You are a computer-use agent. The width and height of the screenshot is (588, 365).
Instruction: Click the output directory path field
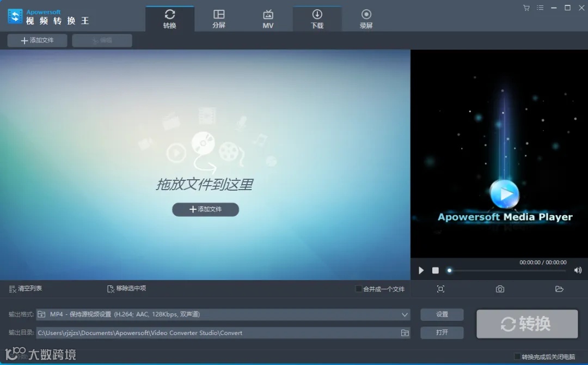pos(223,333)
